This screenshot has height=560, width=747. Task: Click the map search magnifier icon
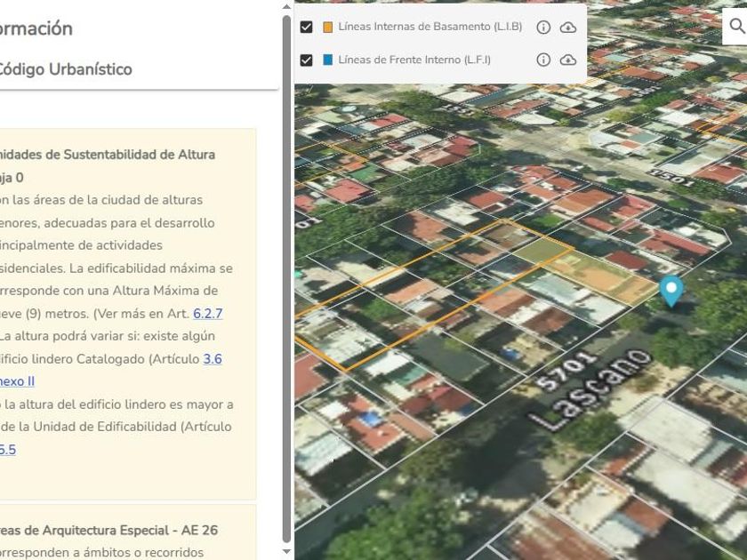[736, 27]
